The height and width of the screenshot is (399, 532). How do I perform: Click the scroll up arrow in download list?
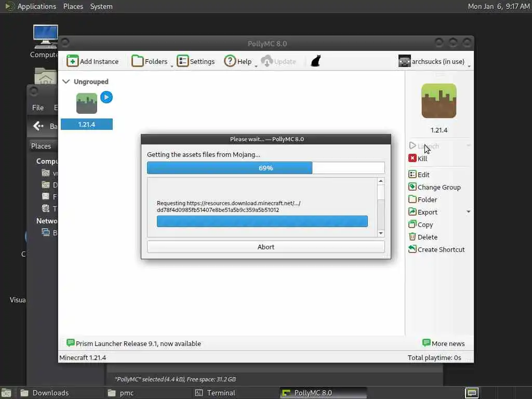(x=381, y=181)
